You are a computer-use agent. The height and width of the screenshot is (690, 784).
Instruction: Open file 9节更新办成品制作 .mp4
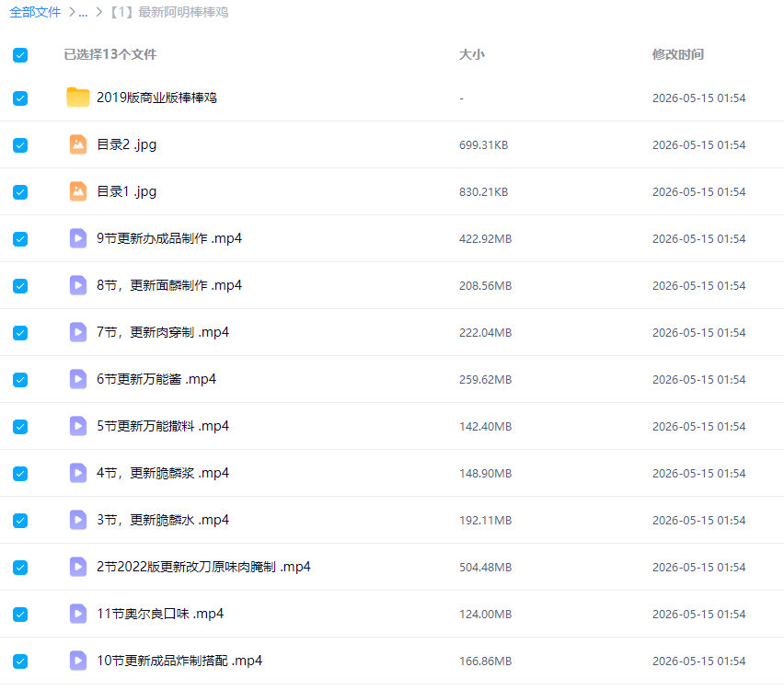click(x=169, y=238)
